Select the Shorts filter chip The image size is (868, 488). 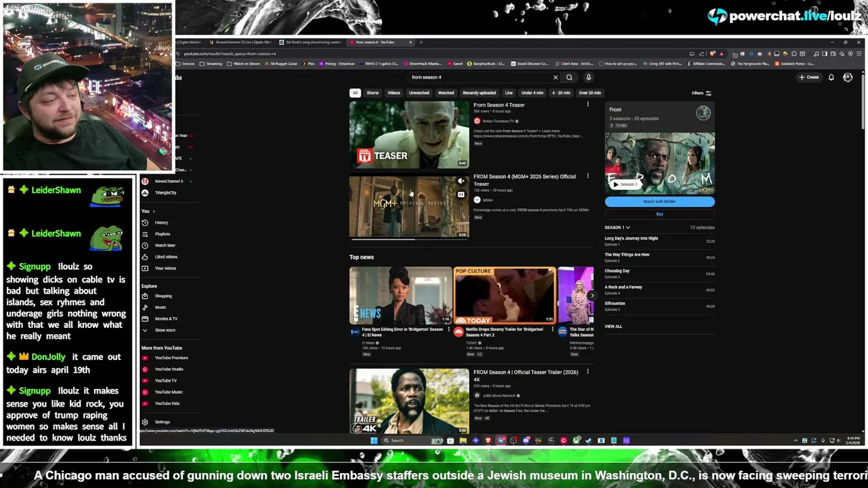coord(372,93)
